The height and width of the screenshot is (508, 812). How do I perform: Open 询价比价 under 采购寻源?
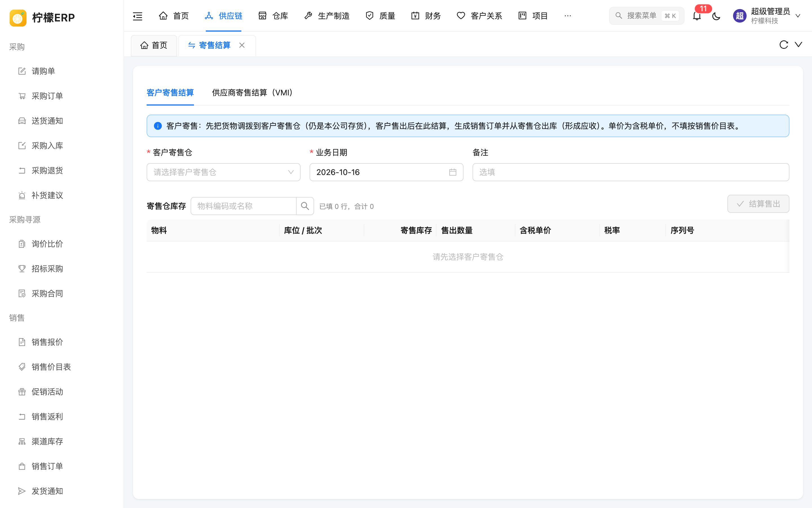[x=62, y=244]
